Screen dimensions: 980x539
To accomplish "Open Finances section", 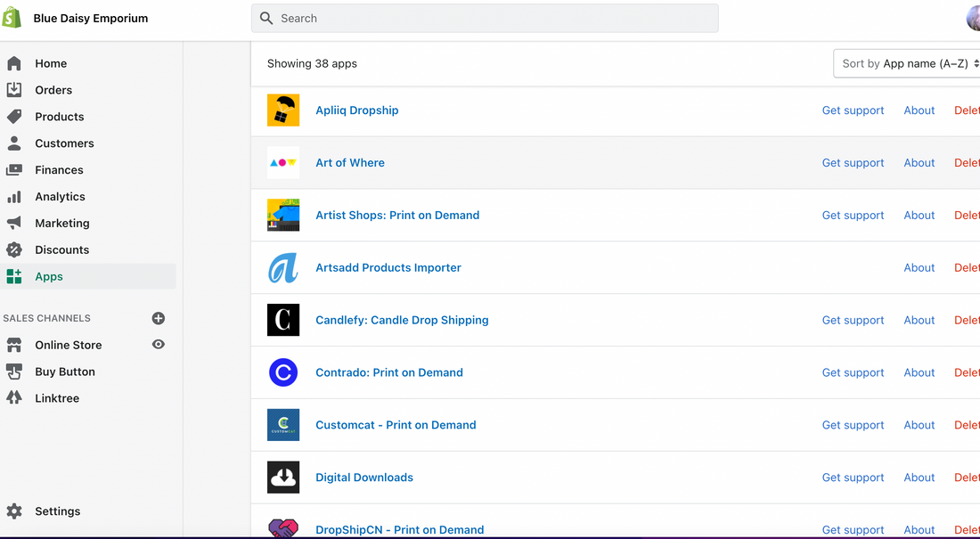I will (59, 169).
